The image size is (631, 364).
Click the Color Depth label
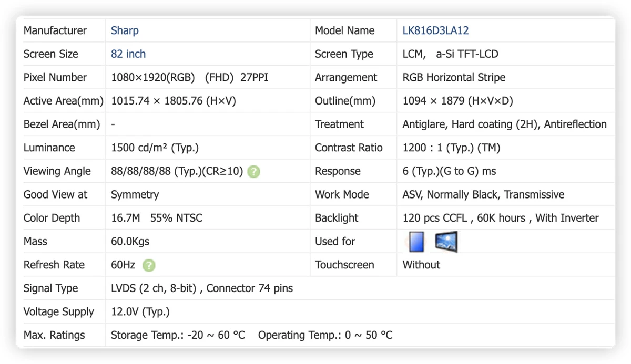click(52, 218)
